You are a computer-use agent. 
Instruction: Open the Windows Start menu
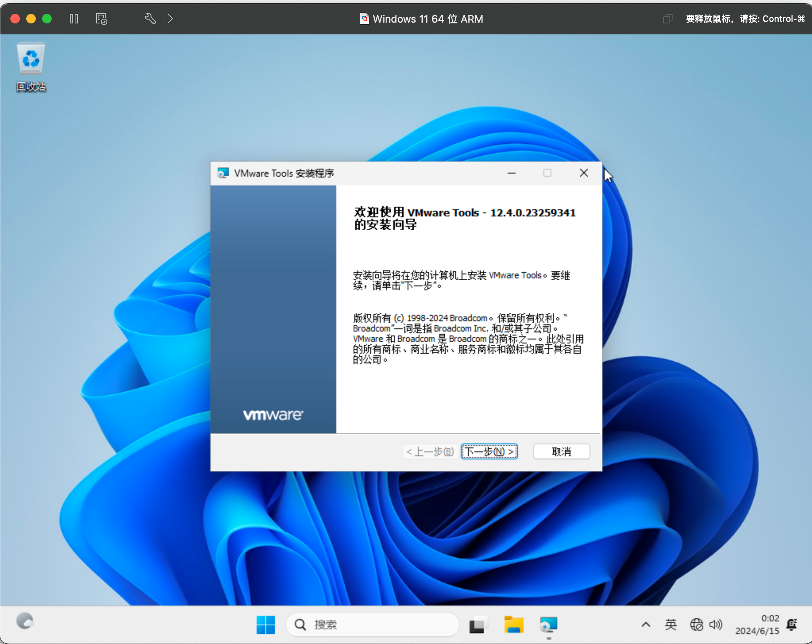click(265, 625)
